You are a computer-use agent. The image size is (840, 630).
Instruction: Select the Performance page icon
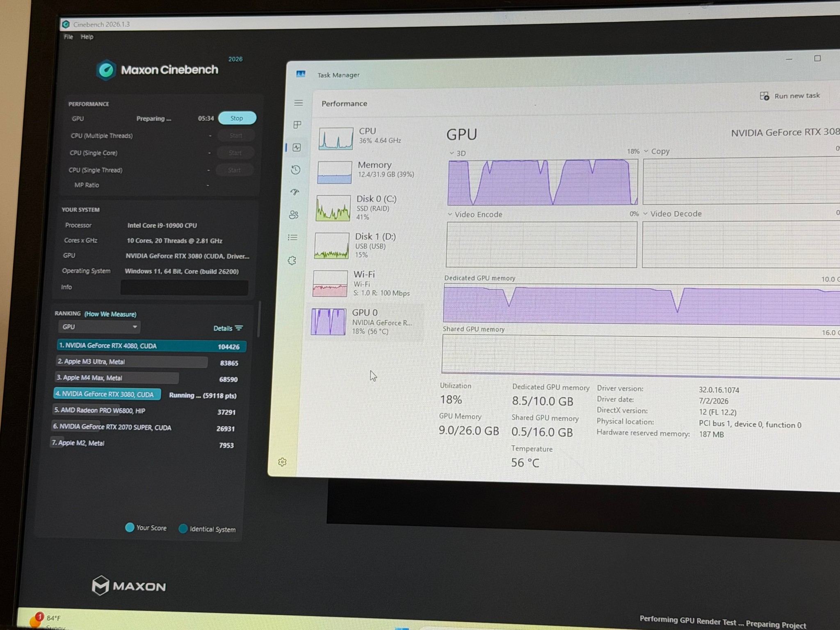tap(297, 148)
